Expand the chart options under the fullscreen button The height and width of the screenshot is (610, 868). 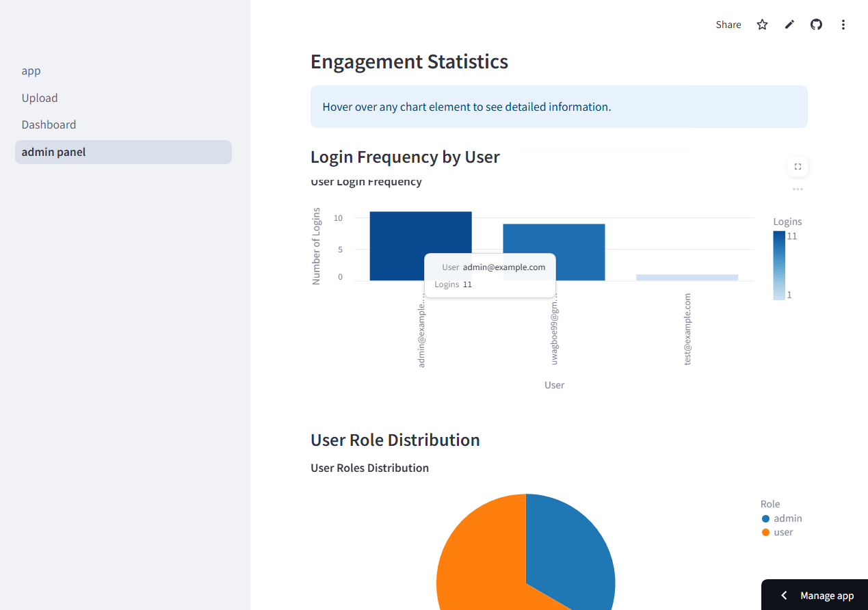[798, 189]
